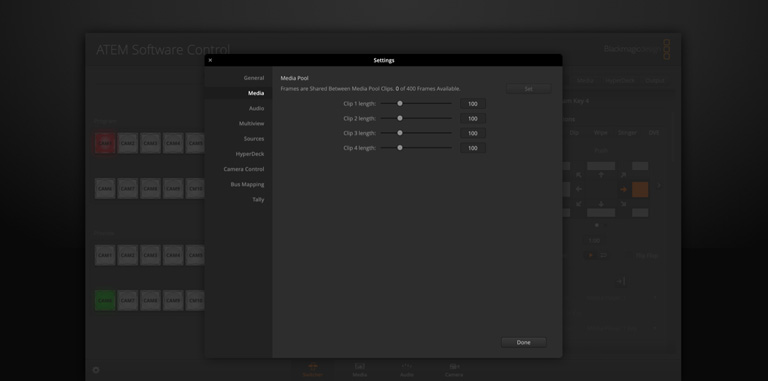Select the down-arrow push direction
The image size is (768, 381).
click(601, 204)
